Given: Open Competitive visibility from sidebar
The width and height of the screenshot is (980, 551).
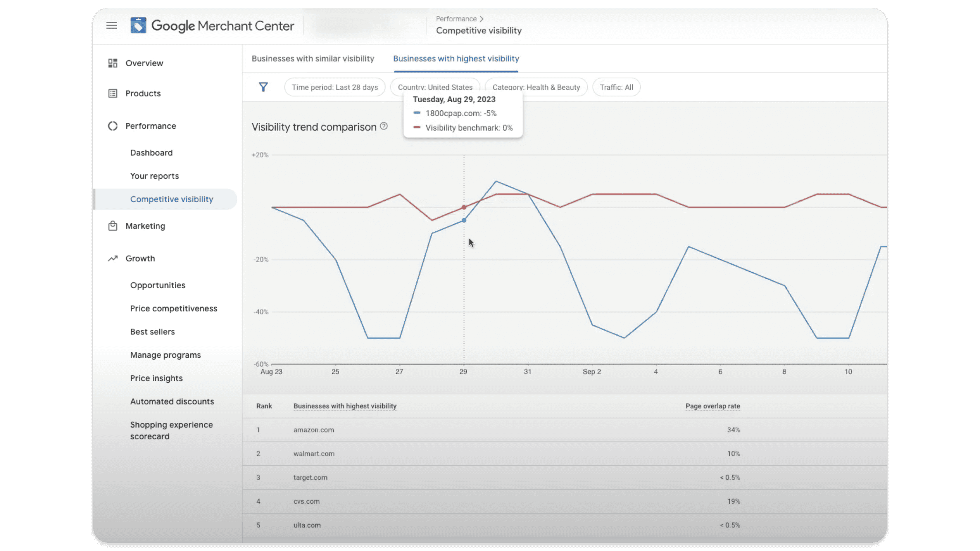Looking at the screenshot, I should click(172, 199).
